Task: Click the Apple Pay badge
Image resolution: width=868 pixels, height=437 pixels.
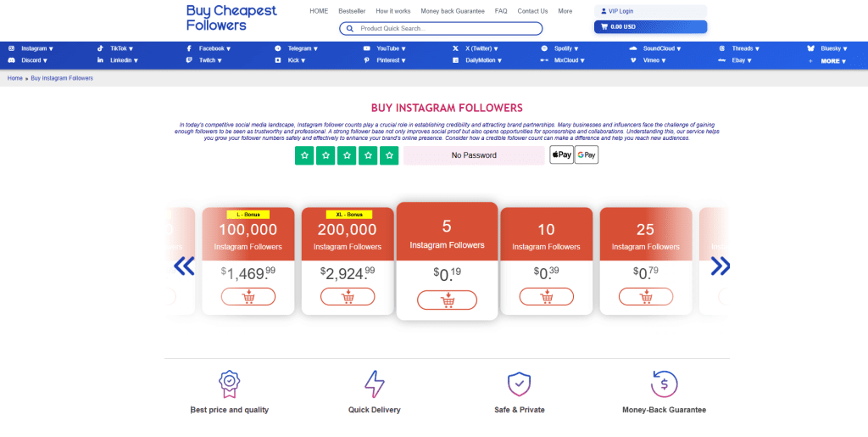Action: pos(561,155)
